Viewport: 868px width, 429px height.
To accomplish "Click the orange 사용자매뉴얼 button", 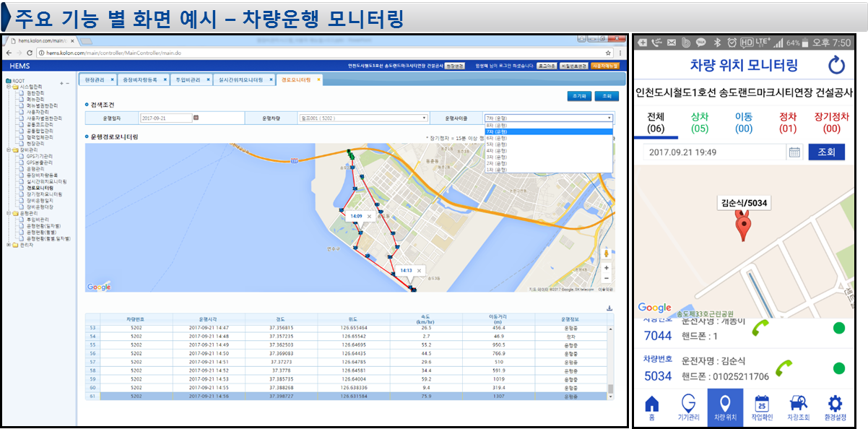I will coord(604,66).
